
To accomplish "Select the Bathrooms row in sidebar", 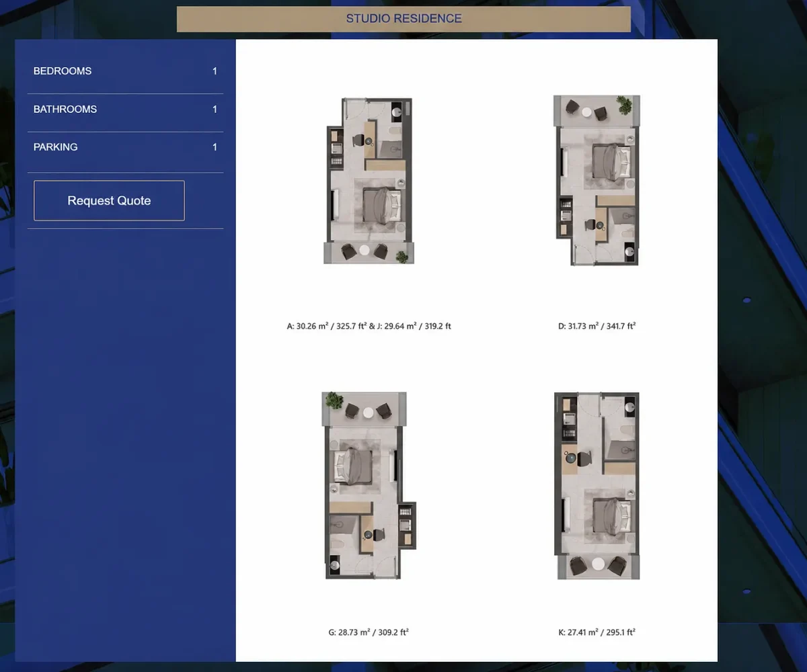I will coord(125,109).
